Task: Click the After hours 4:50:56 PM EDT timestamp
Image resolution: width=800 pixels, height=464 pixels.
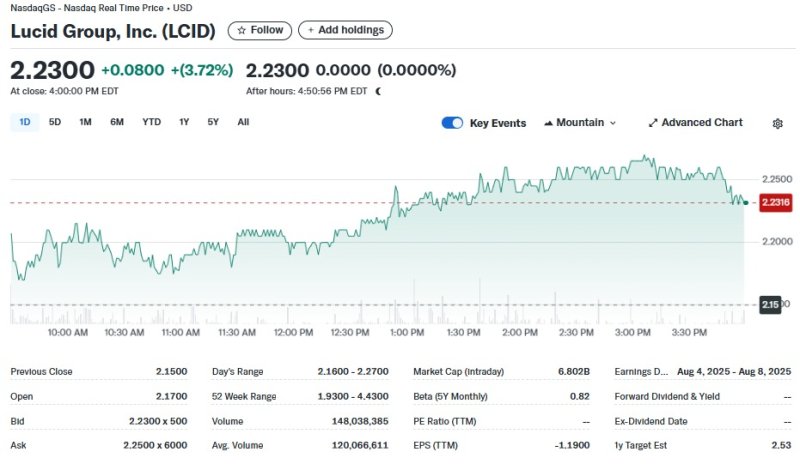Action: (x=307, y=91)
